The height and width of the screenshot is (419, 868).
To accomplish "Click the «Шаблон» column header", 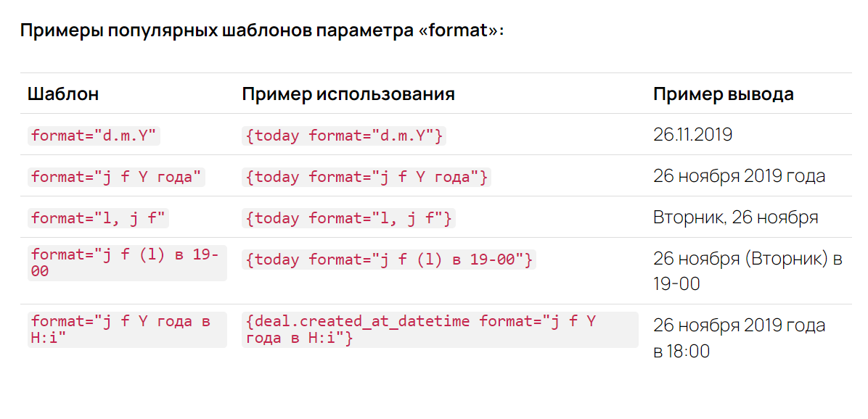I will pyautogui.click(x=63, y=94).
